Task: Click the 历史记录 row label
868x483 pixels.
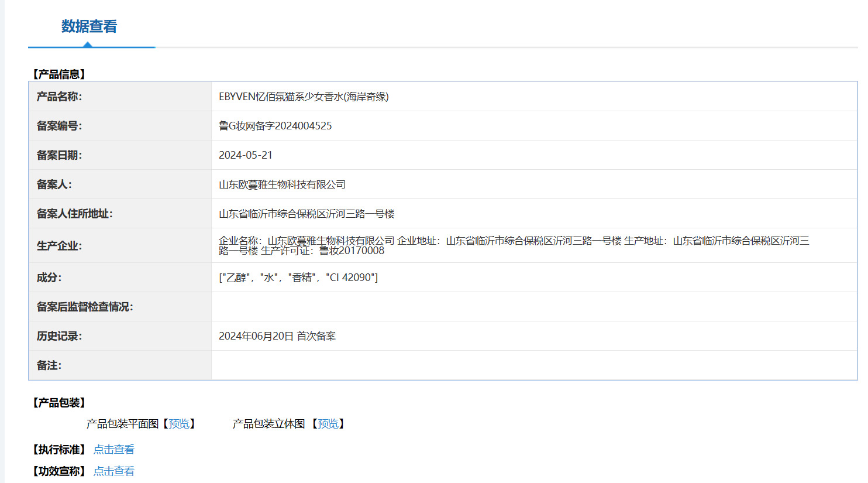Action: click(x=59, y=336)
